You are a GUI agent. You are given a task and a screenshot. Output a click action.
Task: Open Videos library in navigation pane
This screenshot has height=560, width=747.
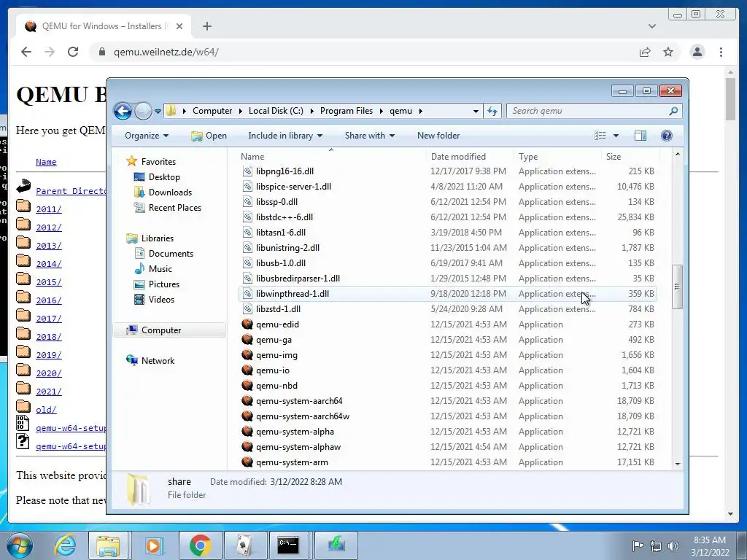[x=161, y=299]
